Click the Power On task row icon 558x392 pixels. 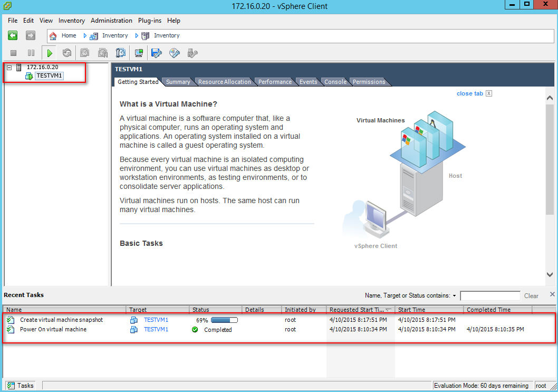coord(11,329)
